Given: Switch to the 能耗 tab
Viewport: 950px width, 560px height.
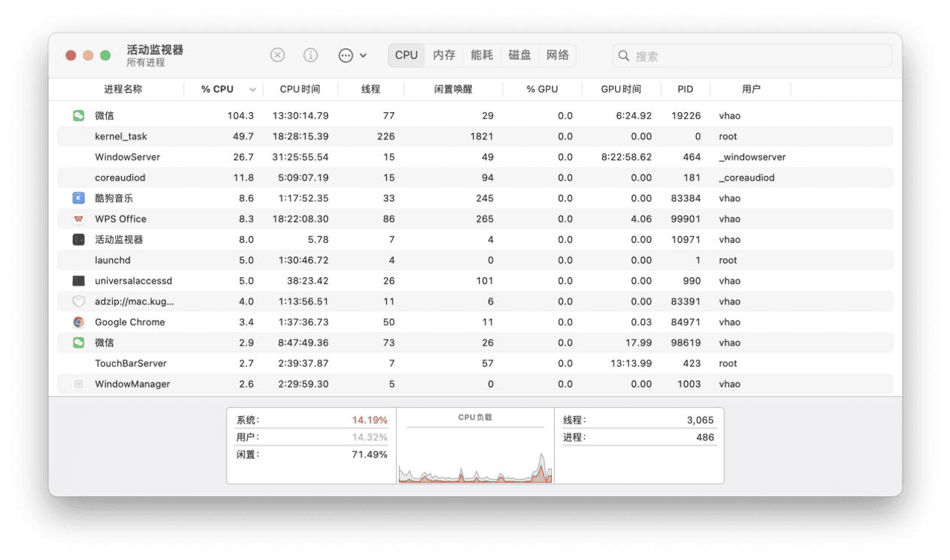Looking at the screenshot, I should pyautogui.click(x=482, y=55).
